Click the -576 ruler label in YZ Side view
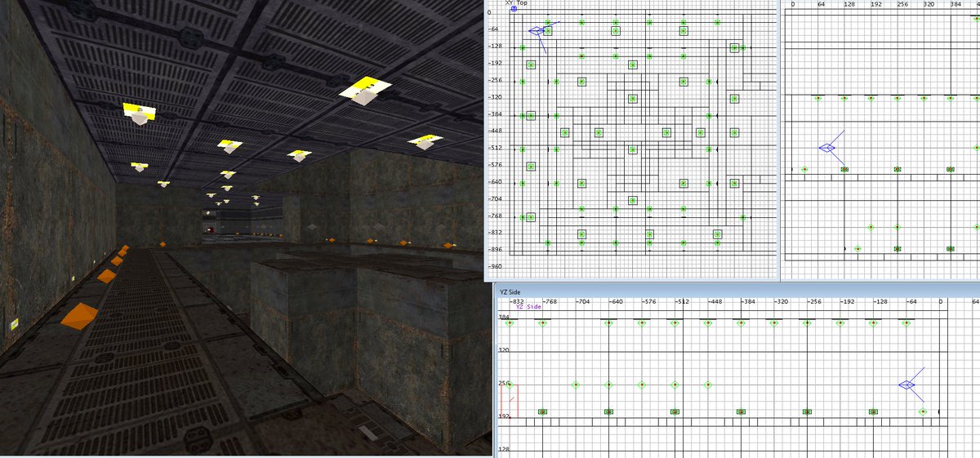 click(x=649, y=301)
